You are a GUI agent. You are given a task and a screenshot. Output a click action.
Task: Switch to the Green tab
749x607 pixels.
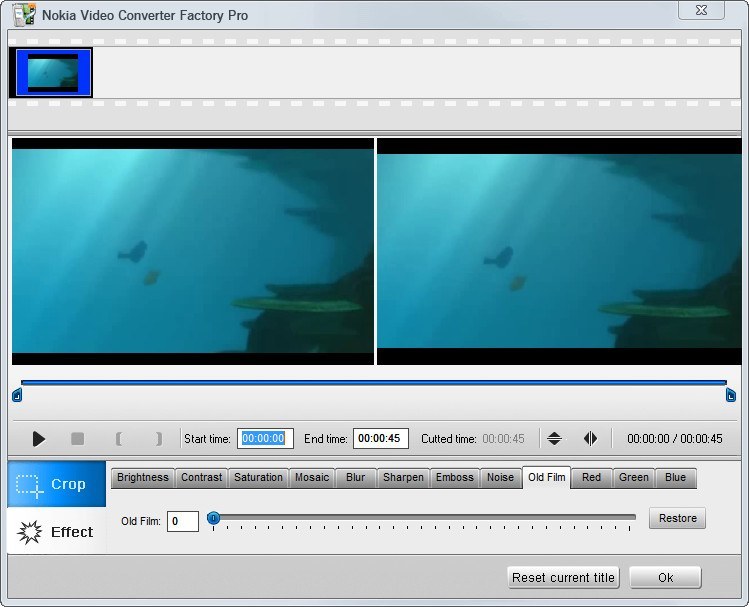tap(633, 478)
